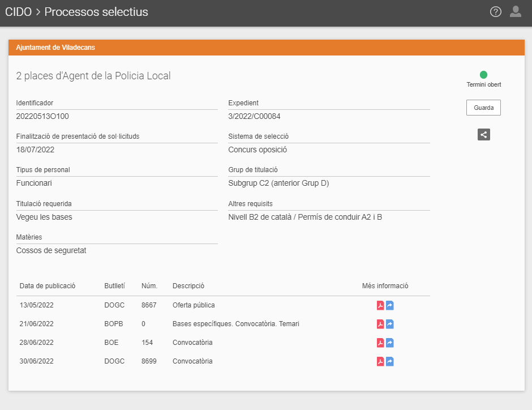Click the Guarda button
Image resolution: width=532 pixels, height=410 pixels.
pos(483,108)
